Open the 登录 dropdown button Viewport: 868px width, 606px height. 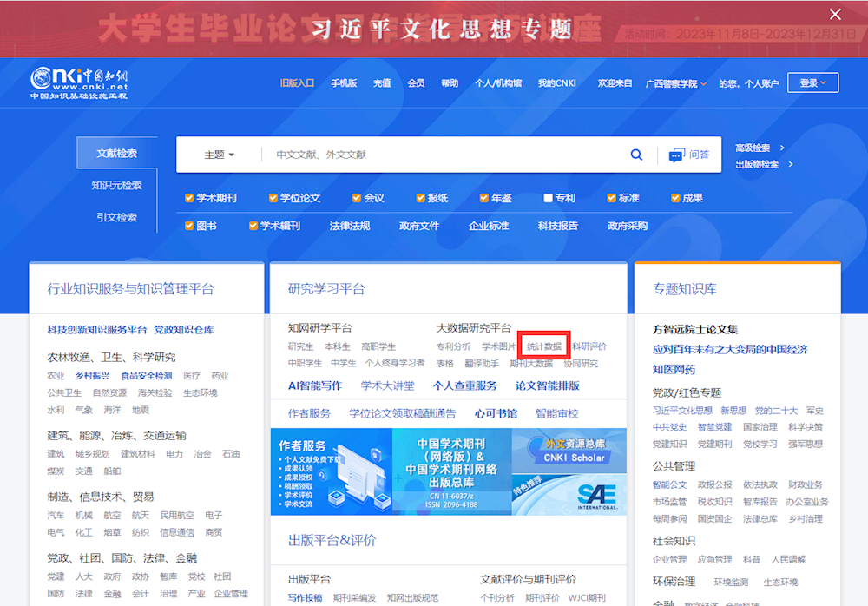[812, 83]
